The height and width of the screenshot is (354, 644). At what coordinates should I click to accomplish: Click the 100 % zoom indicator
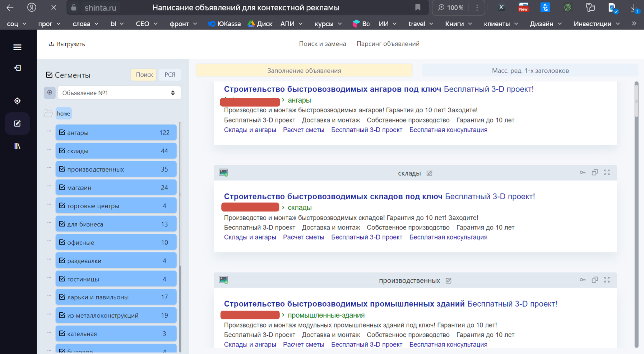[x=451, y=8]
